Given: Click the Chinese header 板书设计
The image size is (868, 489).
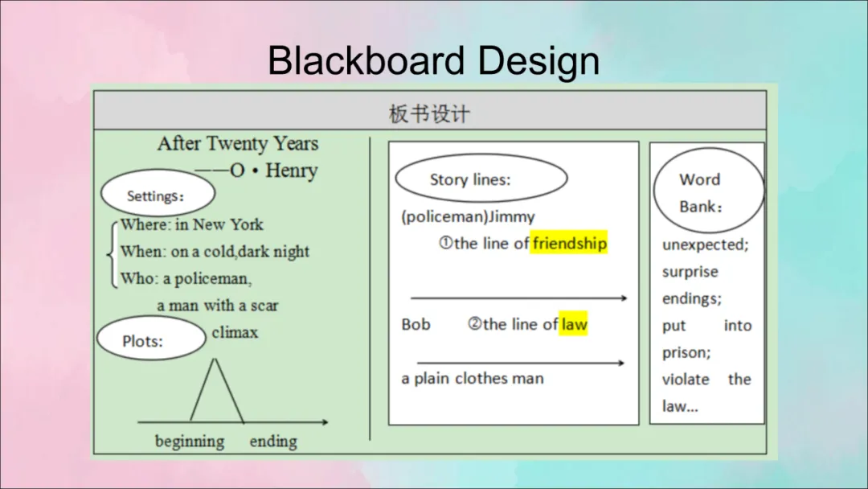Looking at the screenshot, I should [429, 114].
